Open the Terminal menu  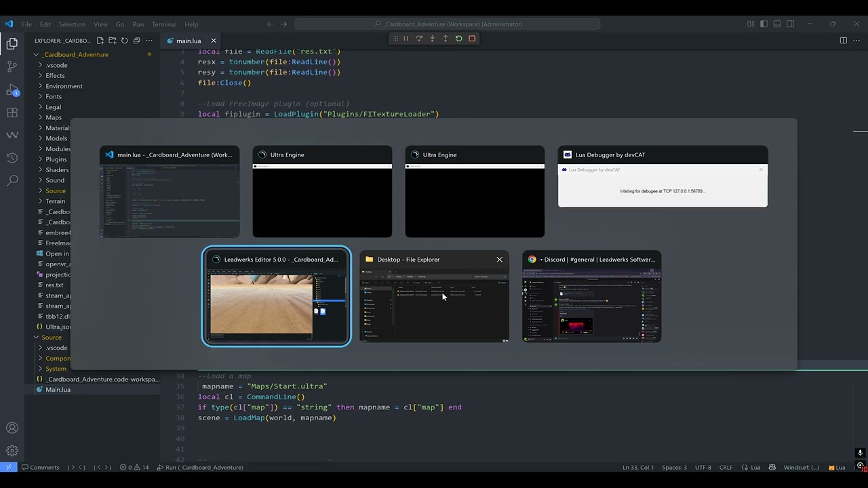click(163, 24)
